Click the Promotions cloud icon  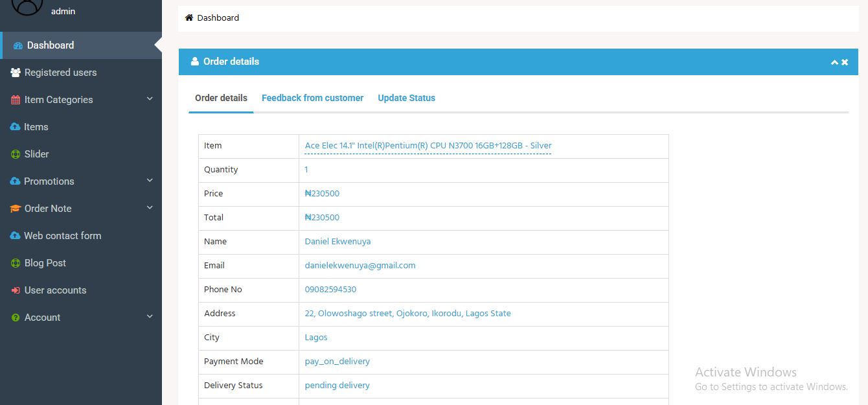click(x=16, y=181)
